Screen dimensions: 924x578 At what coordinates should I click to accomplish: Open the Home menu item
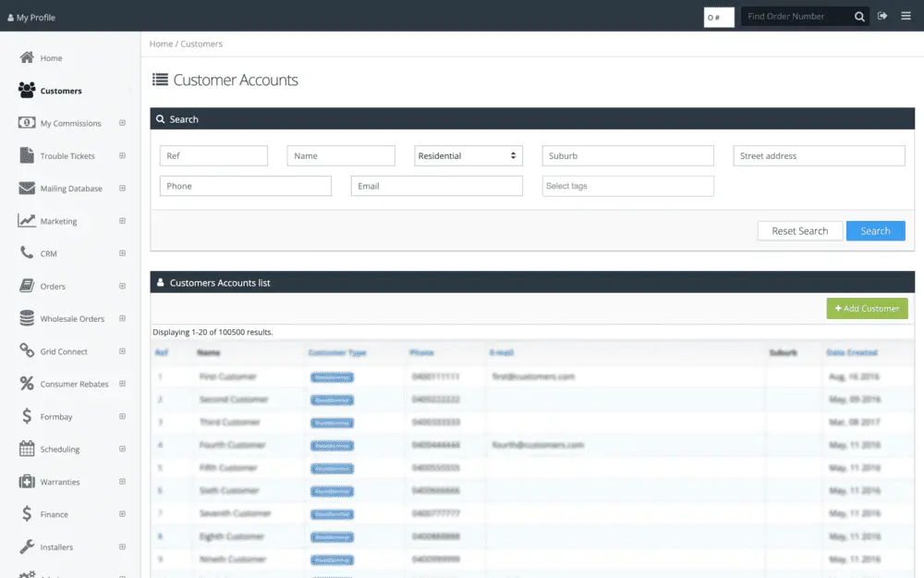tap(51, 58)
